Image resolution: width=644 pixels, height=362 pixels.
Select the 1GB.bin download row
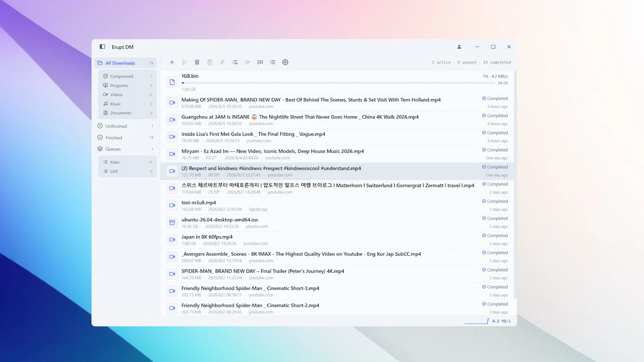(x=337, y=82)
